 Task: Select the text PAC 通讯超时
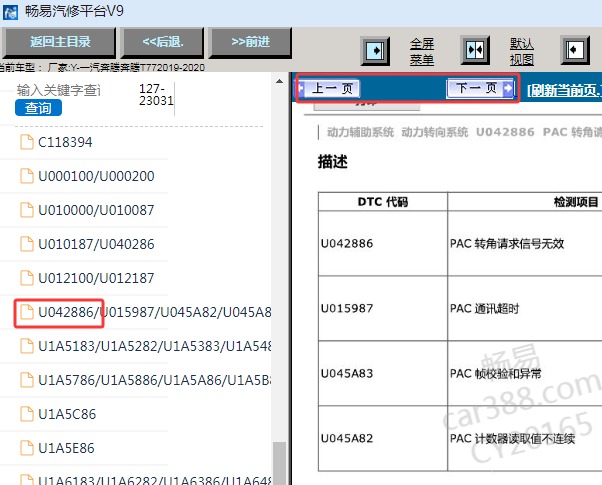click(x=485, y=308)
